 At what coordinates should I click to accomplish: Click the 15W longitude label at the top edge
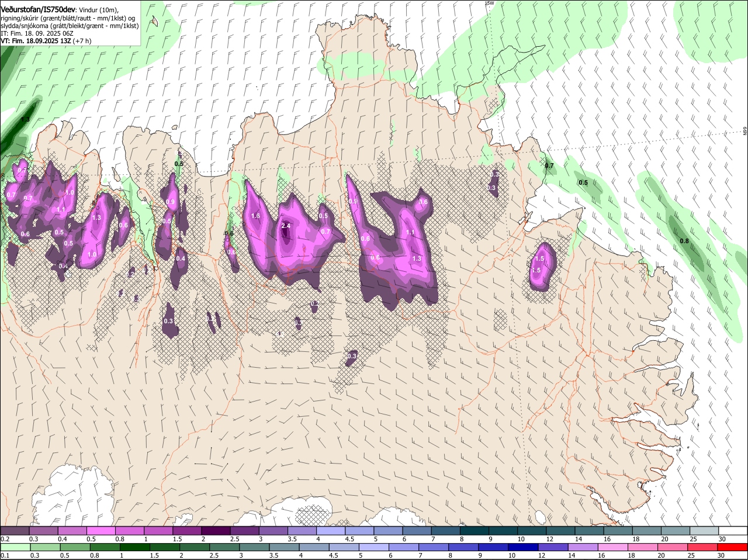490,4
